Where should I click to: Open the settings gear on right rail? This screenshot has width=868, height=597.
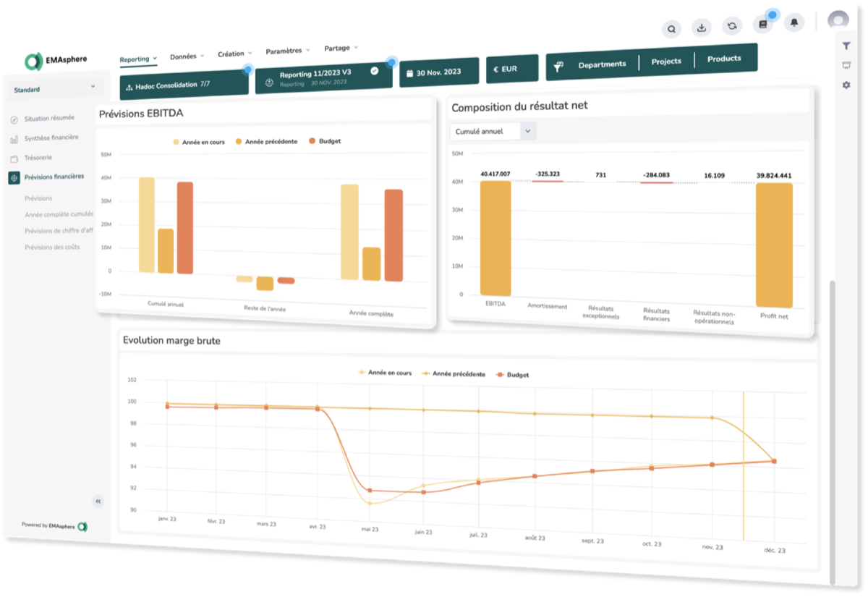pos(846,85)
